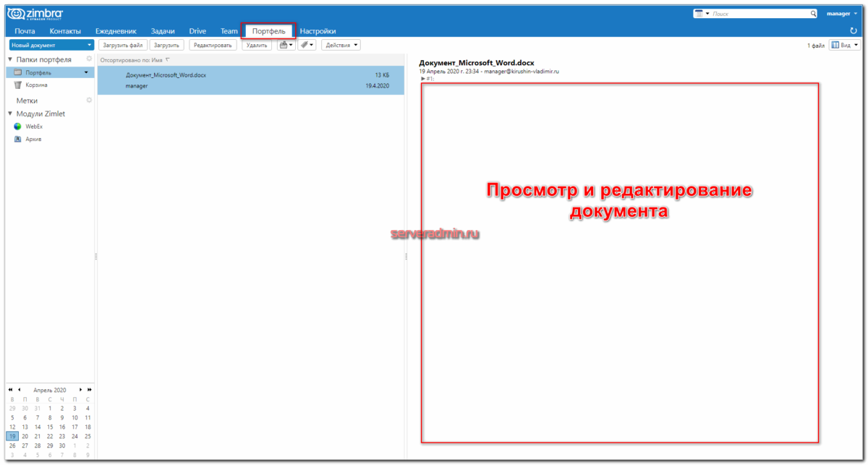Collapse the Папки портфеля section
Image resolution: width=868 pixels, height=465 pixels.
10,59
